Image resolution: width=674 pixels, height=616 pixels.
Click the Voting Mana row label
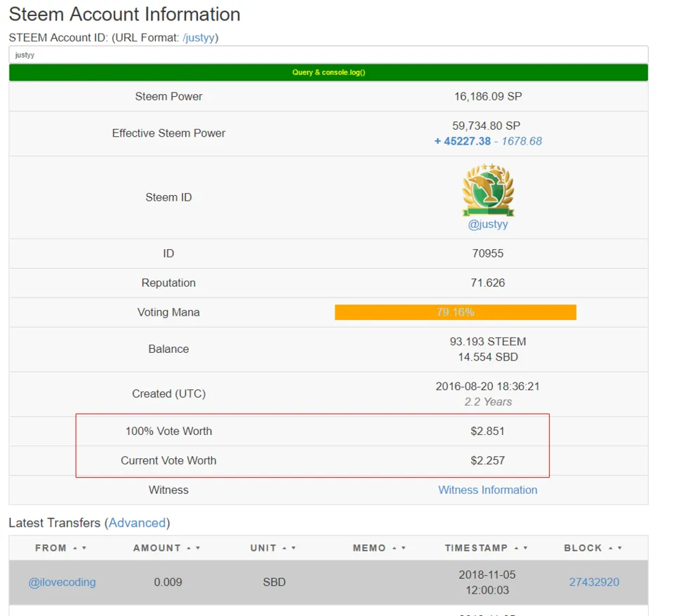click(168, 312)
